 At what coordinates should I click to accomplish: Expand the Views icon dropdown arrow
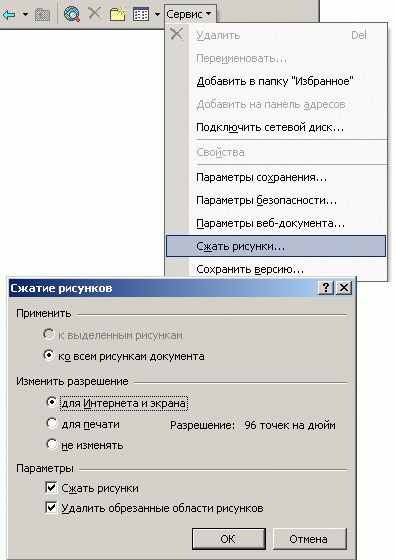click(x=157, y=15)
